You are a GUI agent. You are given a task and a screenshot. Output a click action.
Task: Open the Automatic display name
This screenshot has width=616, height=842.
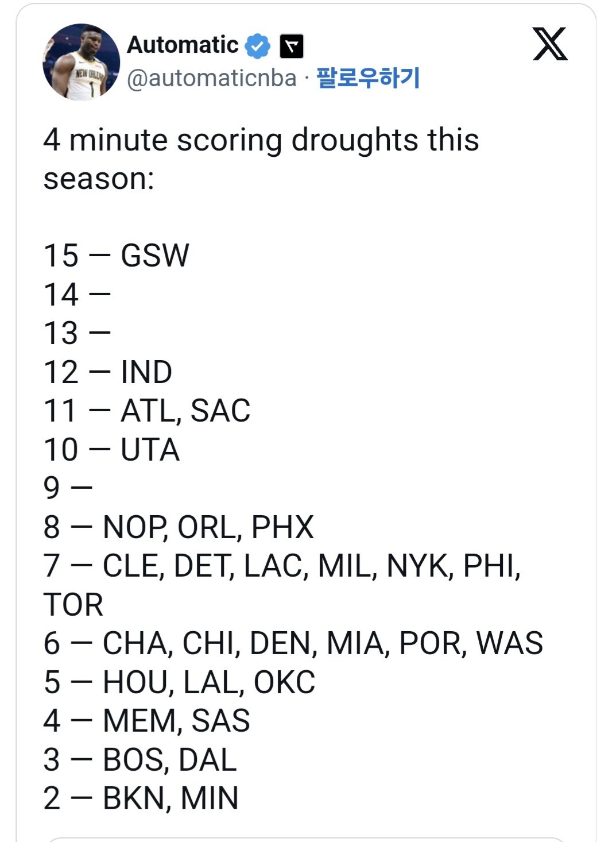[183, 45]
